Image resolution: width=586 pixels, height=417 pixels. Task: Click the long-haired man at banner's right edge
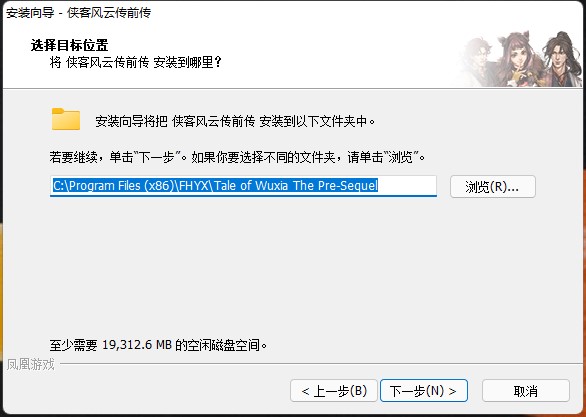click(x=562, y=59)
